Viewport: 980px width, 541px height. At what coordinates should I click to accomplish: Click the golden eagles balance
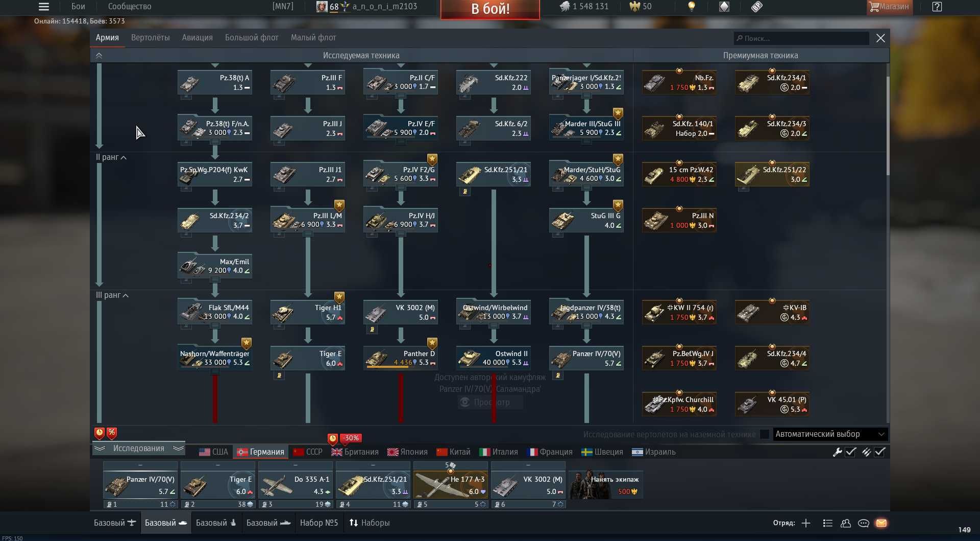click(641, 7)
